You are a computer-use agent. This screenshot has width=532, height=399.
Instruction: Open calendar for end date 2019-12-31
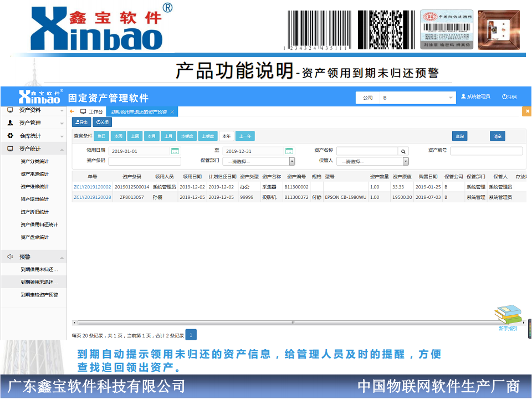[x=289, y=151]
